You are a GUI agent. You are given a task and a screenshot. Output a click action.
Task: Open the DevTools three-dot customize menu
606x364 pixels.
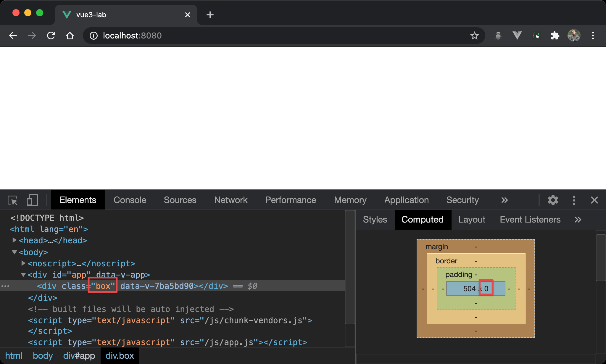574,200
